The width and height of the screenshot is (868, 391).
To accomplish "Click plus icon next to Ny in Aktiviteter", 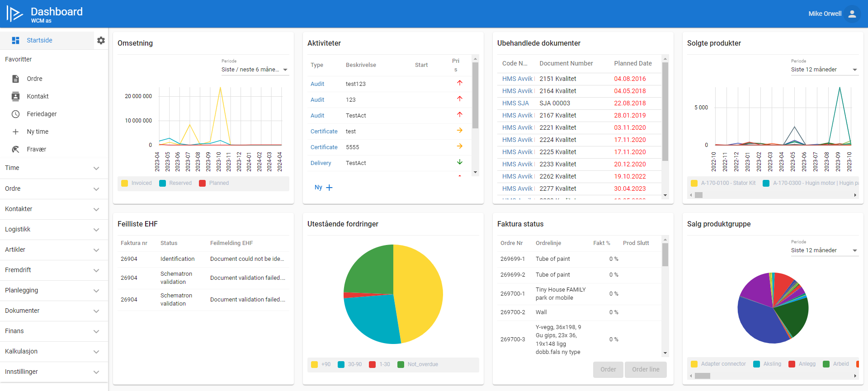I will click(329, 188).
